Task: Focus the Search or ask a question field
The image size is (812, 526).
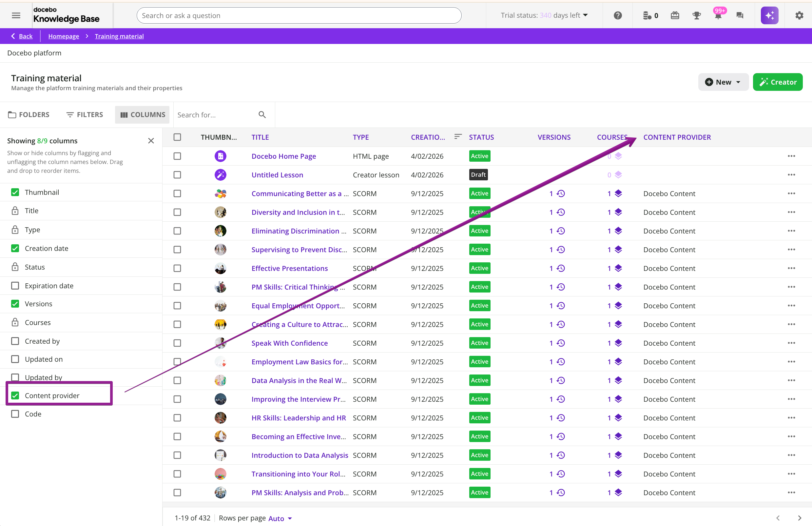Action: pyautogui.click(x=299, y=15)
